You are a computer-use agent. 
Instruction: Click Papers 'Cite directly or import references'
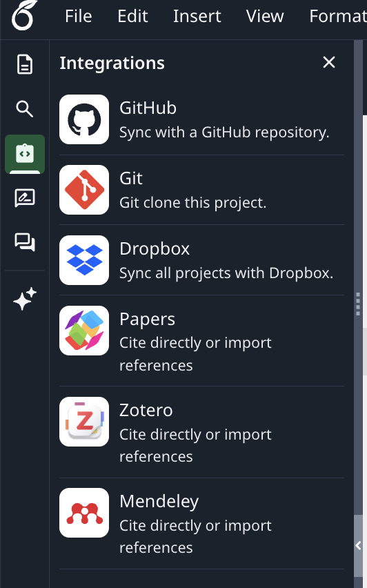click(x=195, y=354)
